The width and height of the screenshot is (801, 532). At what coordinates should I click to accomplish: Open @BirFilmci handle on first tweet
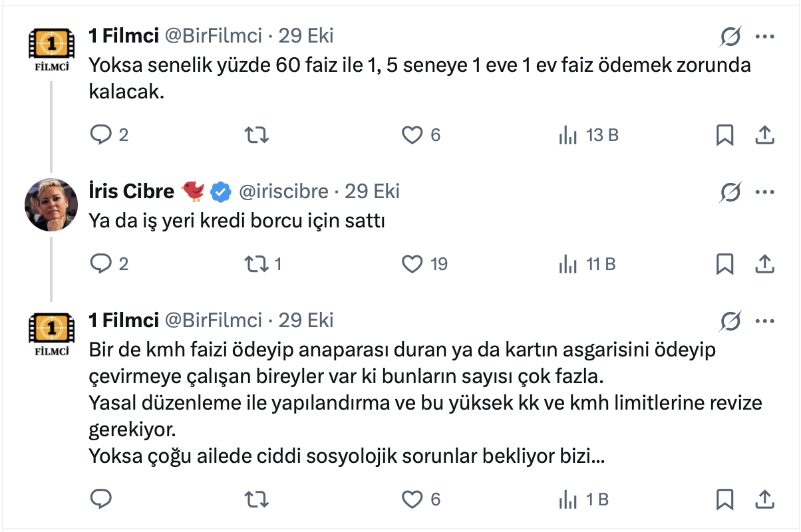213,36
